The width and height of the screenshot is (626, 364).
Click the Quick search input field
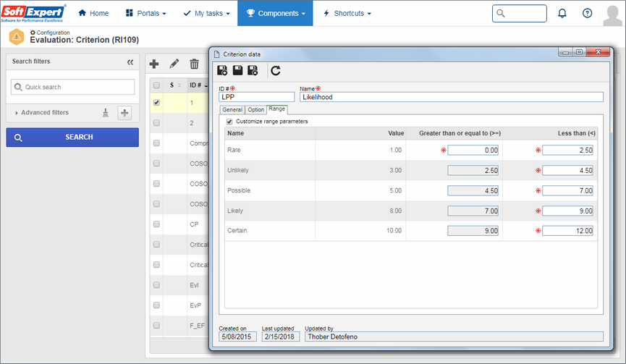click(72, 87)
